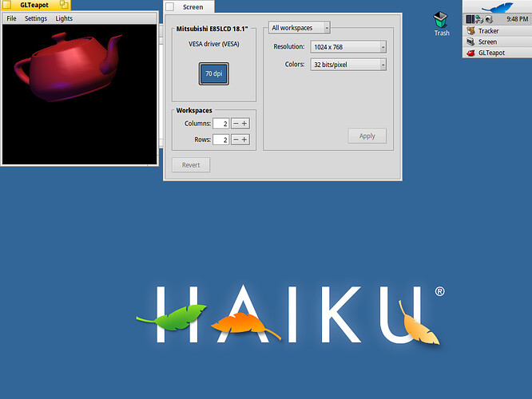Click the Screen monitor icon in Deskbar

[x=470, y=41]
